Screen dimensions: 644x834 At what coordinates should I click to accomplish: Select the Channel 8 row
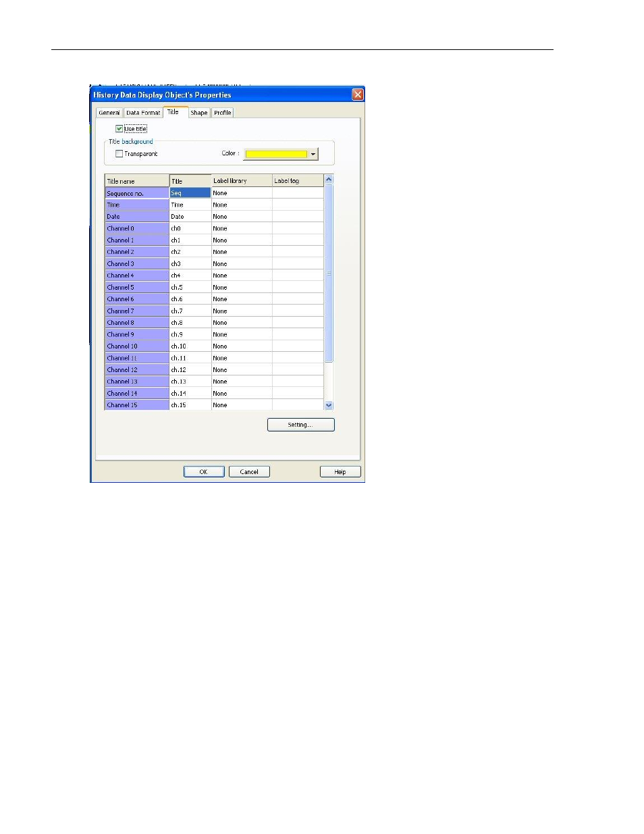pyautogui.click(x=137, y=323)
